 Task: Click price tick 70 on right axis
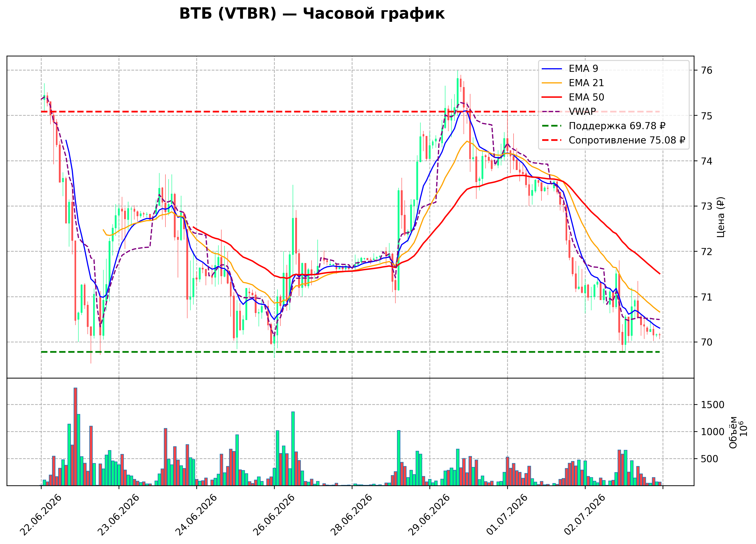(707, 342)
